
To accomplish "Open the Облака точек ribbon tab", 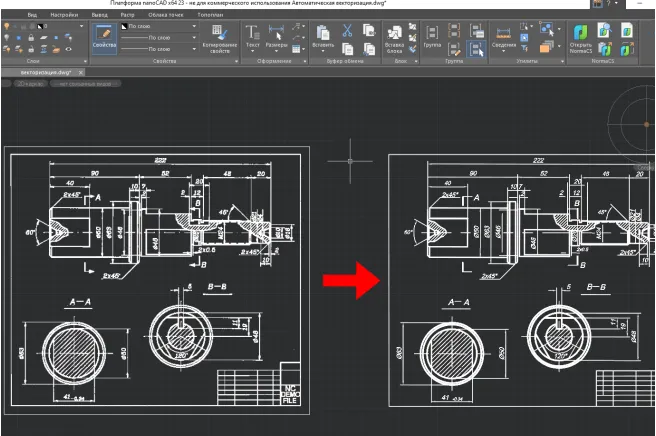I will (165, 16).
